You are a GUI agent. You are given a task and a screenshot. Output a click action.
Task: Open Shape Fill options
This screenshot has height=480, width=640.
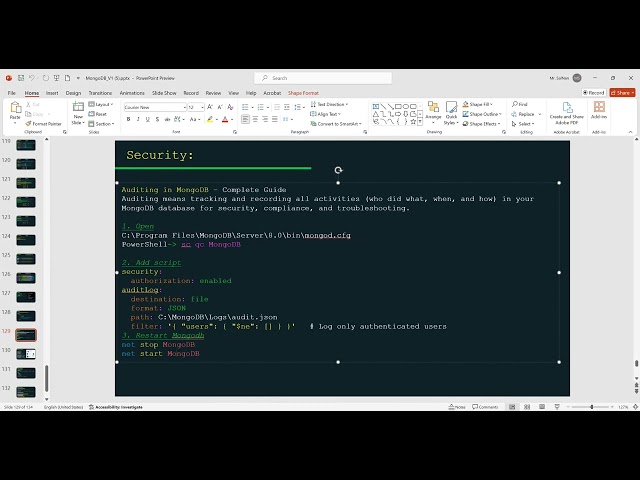(478, 104)
